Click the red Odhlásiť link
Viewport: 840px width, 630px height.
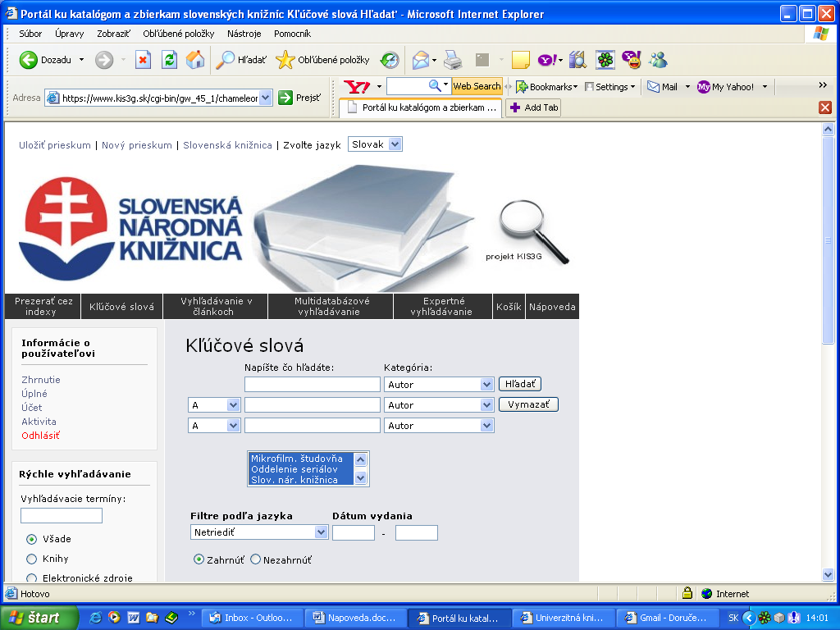41,436
